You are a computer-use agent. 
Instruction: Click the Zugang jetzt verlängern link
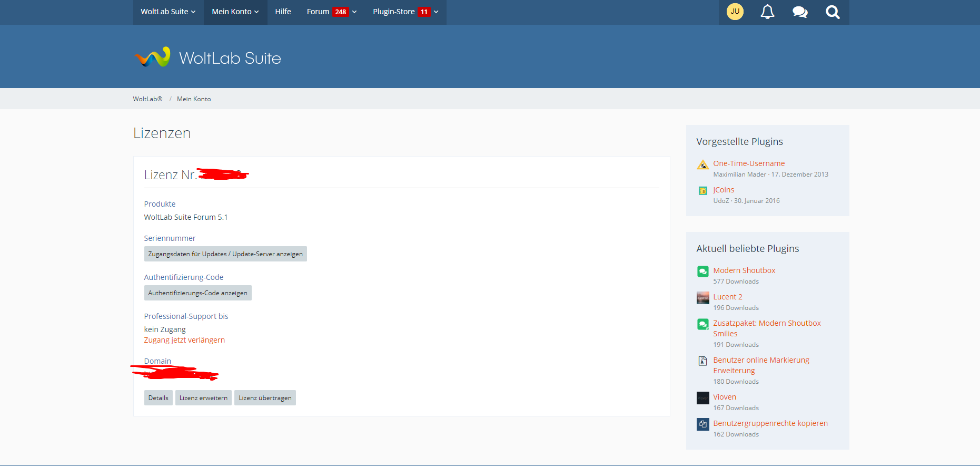(184, 340)
